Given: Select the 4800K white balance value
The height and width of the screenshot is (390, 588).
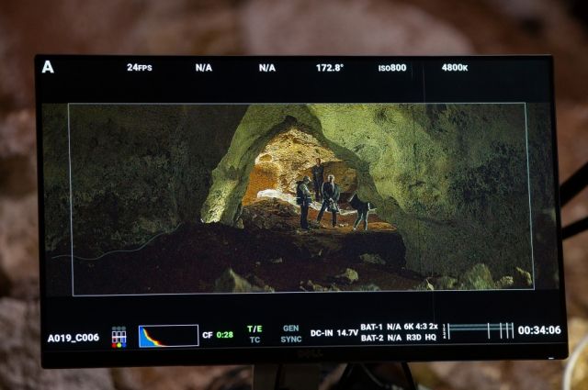Looking at the screenshot, I should pyautogui.click(x=455, y=68).
